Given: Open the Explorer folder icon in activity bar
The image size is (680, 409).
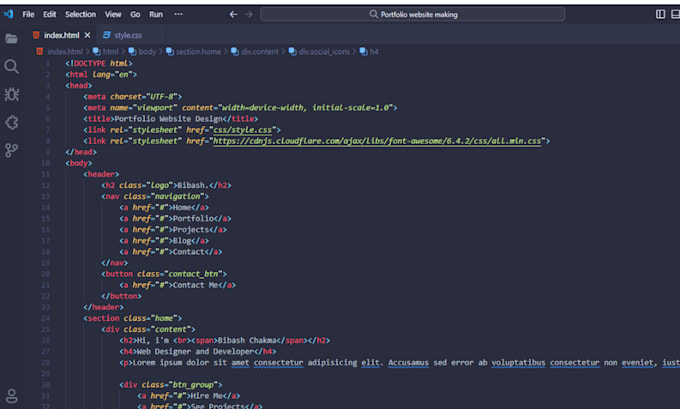Looking at the screenshot, I should (x=12, y=39).
